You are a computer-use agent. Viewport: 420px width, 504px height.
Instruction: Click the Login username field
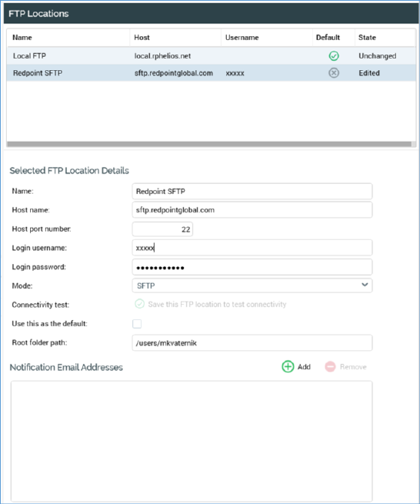coord(252,248)
